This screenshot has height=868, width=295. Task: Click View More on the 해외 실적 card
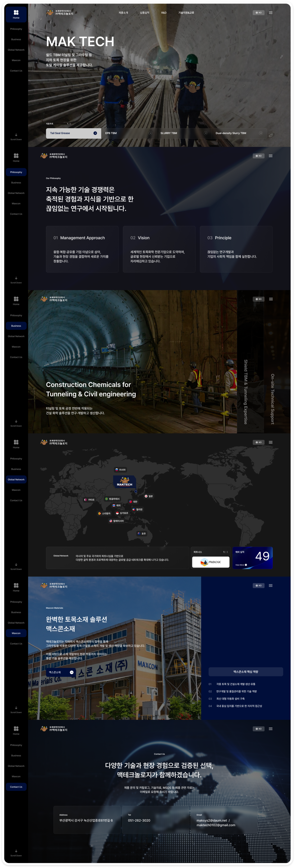click(241, 565)
